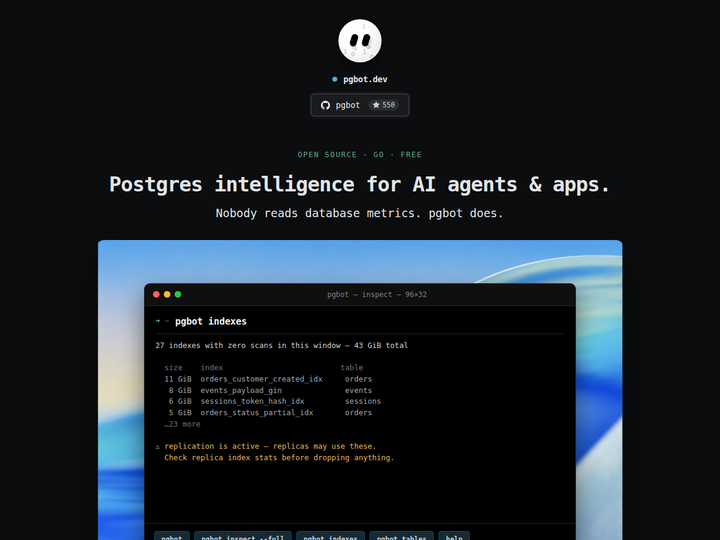
Task: Select the 'pgbot indexes' command chip
Action: tap(330, 536)
